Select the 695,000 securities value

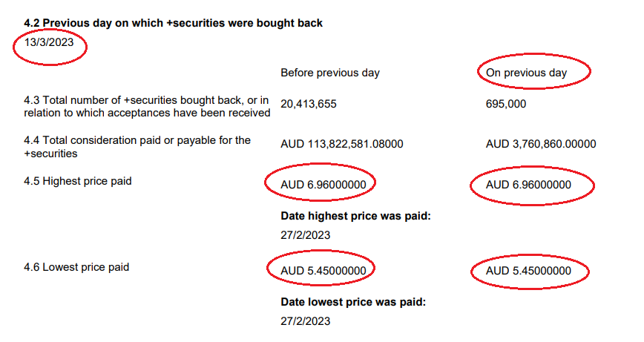(506, 104)
